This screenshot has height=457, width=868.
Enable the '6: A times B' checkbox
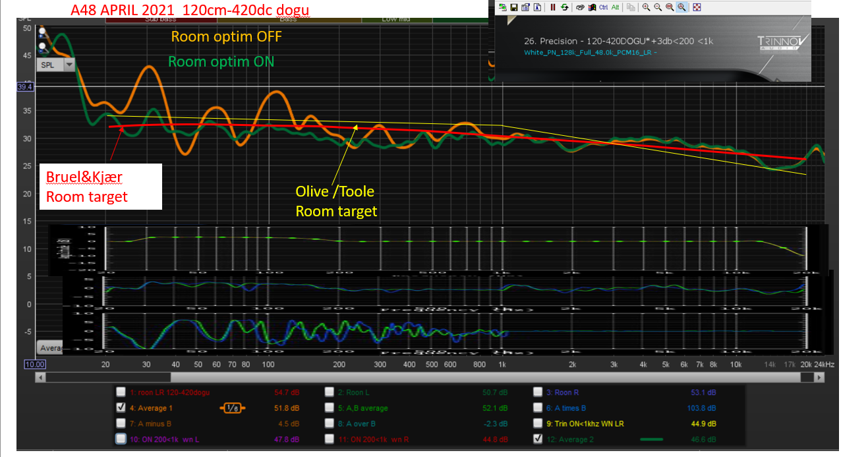point(538,408)
